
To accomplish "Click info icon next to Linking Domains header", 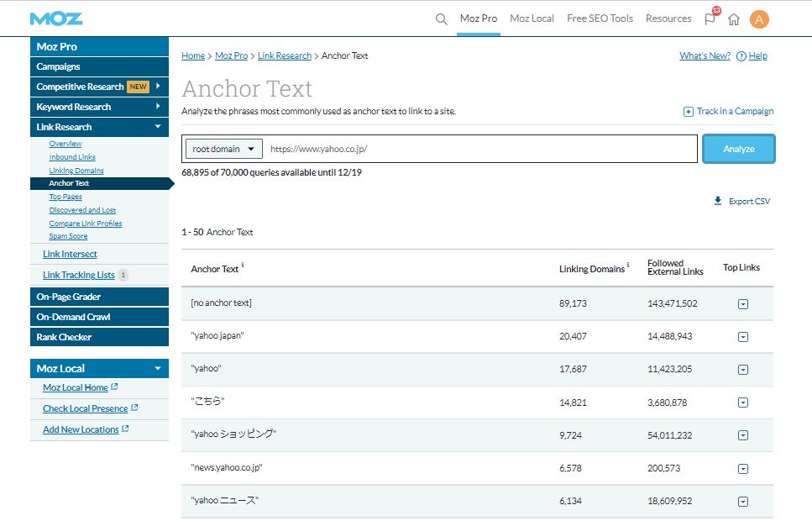I will pyautogui.click(x=628, y=265).
